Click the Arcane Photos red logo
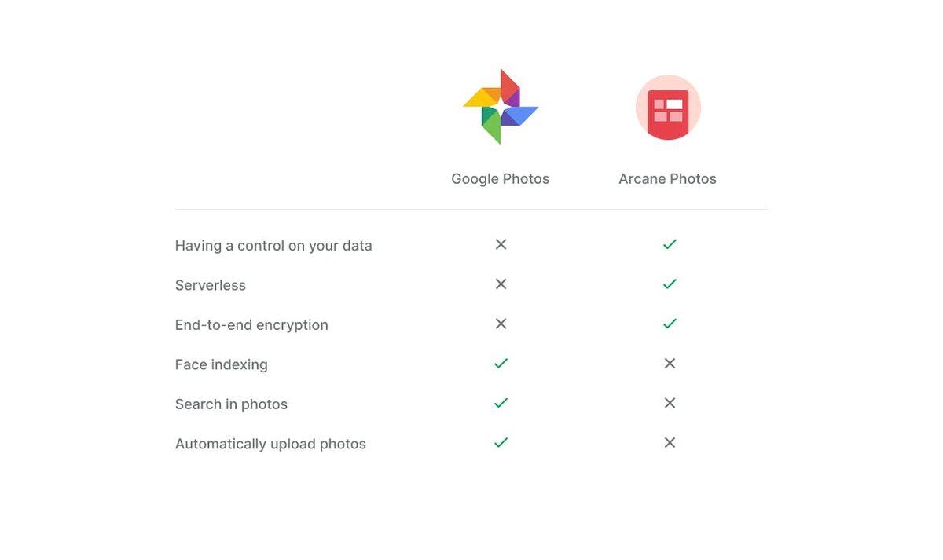The width and height of the screenshot is (943, 560). tap(668, 108)
